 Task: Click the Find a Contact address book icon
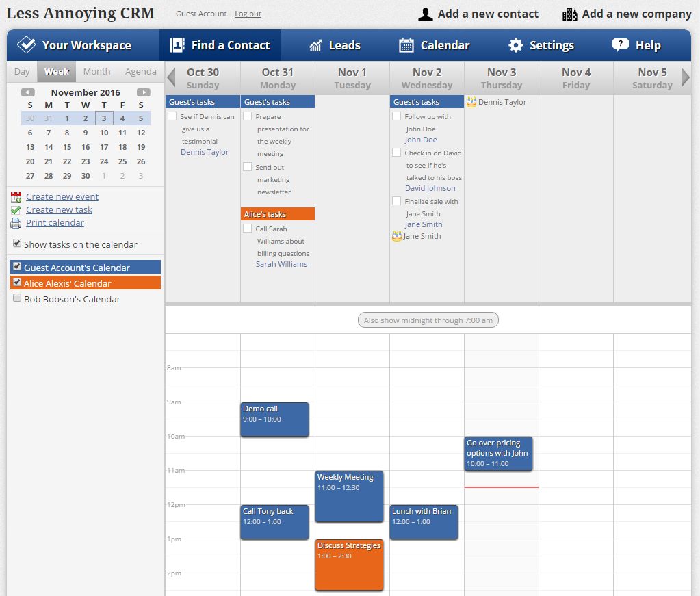(x=177, y=45)
